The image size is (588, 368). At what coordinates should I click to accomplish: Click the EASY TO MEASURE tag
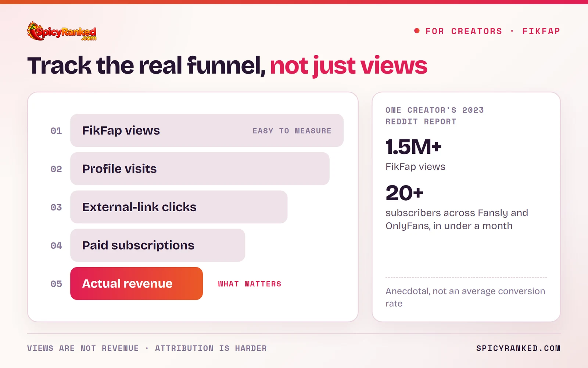pos(292,131)
